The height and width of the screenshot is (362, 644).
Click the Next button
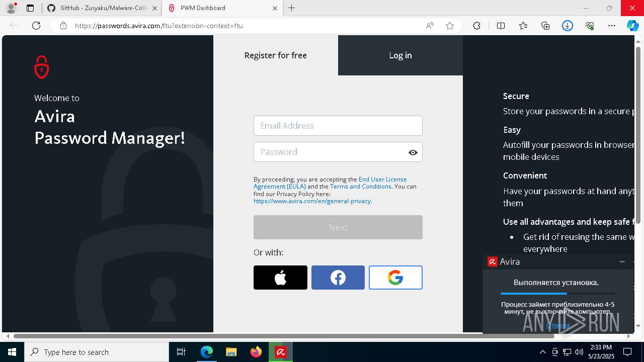coord(338,227)
